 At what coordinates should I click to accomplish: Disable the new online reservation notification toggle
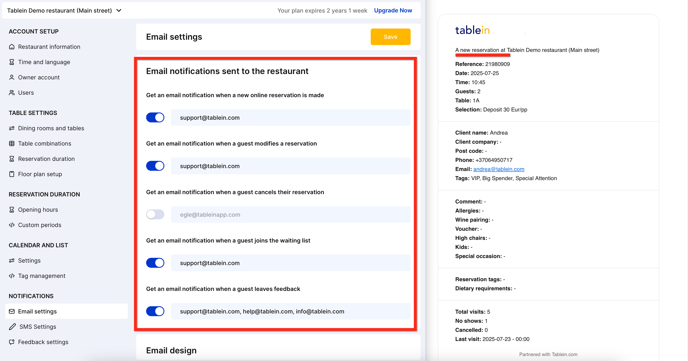point(155,118)
